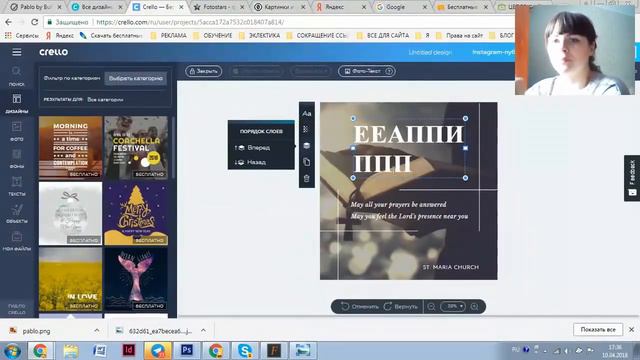Click the May all your prayers text
This screenshot has width=640, height=360.
click(x=398, y=204)
